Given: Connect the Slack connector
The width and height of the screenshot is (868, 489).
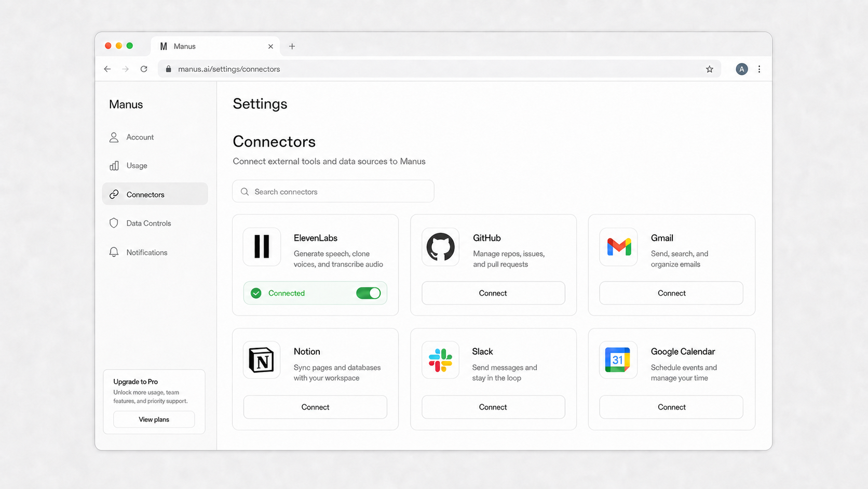Looking at the screenshot, I should pyautogui.click(x=493, y=407).
